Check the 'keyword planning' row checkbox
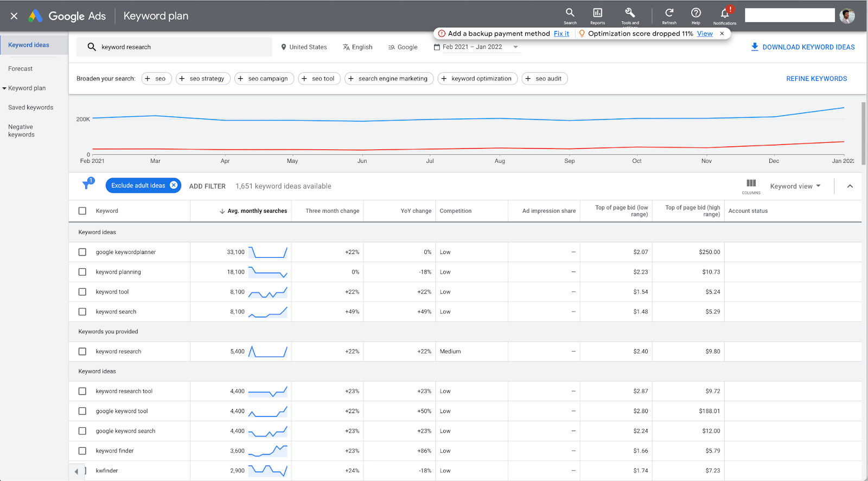868x481 pixels. coord(82,272)
